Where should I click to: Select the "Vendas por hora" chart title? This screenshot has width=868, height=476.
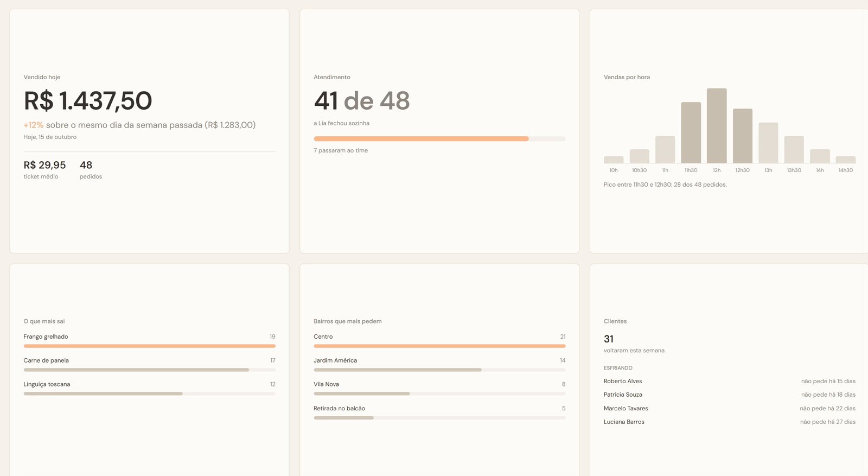627,77
